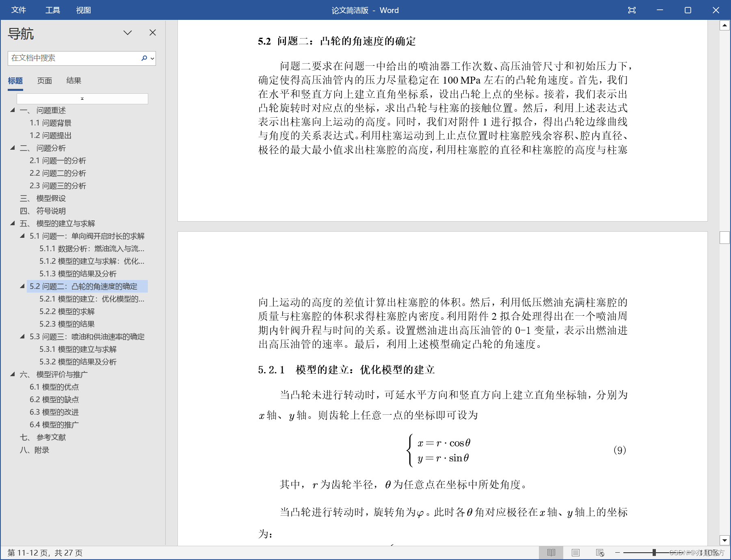Go to 5.2.3 模型的结果 heading

[67, 324]
